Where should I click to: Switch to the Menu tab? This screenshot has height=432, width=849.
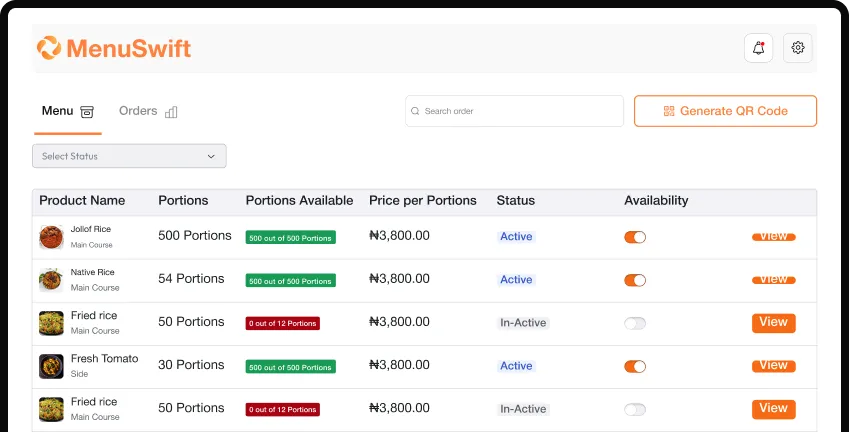[x=68, y=111]
